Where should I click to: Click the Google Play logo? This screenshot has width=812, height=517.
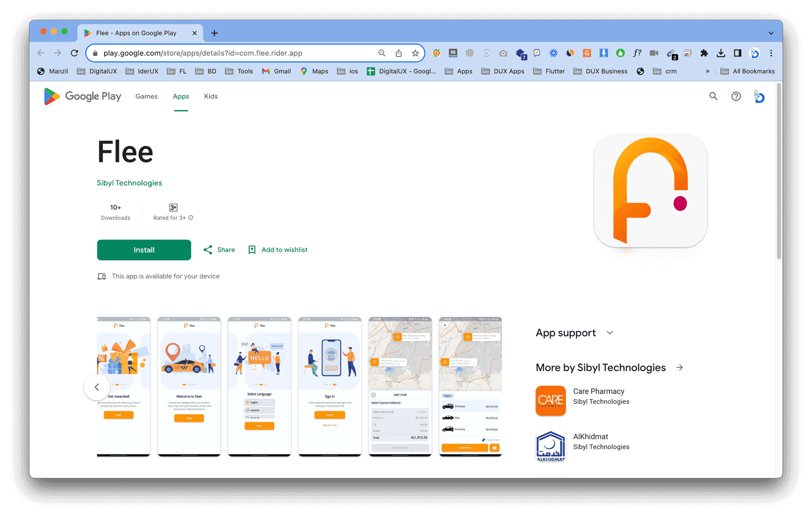coord(83,96)
